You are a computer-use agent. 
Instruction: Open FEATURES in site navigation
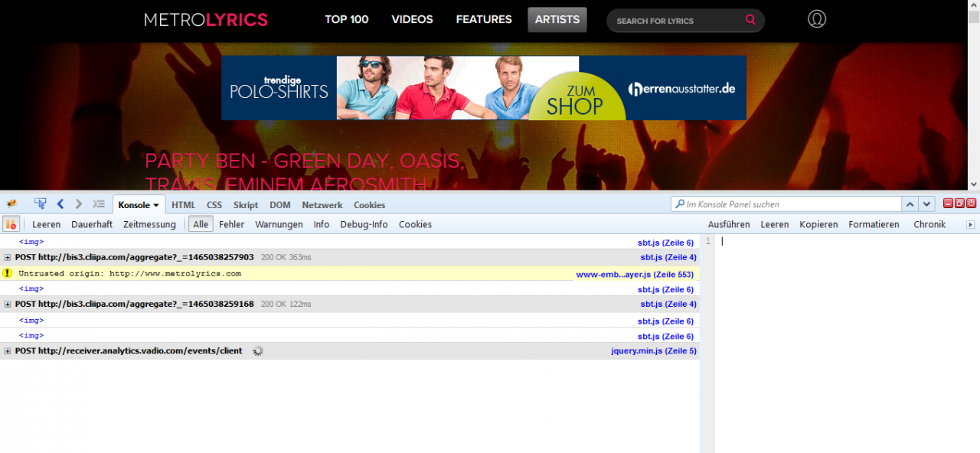pyautogui.click(x=484, y=19)
